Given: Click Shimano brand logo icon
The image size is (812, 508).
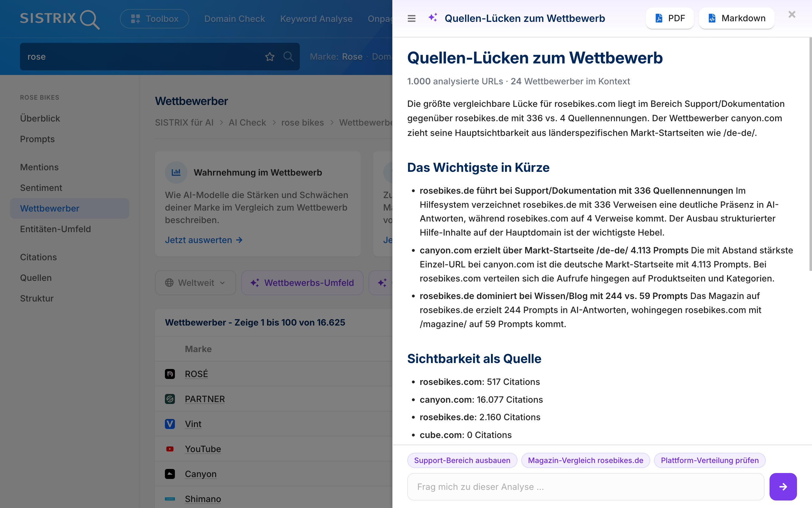Looking at the screenshot, I should tap(170, 499).
